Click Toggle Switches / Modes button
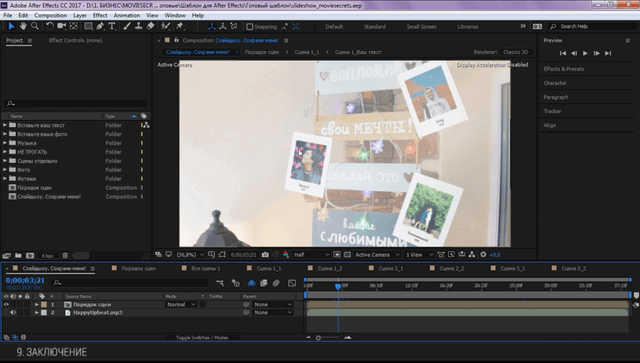 pos(202,337)
